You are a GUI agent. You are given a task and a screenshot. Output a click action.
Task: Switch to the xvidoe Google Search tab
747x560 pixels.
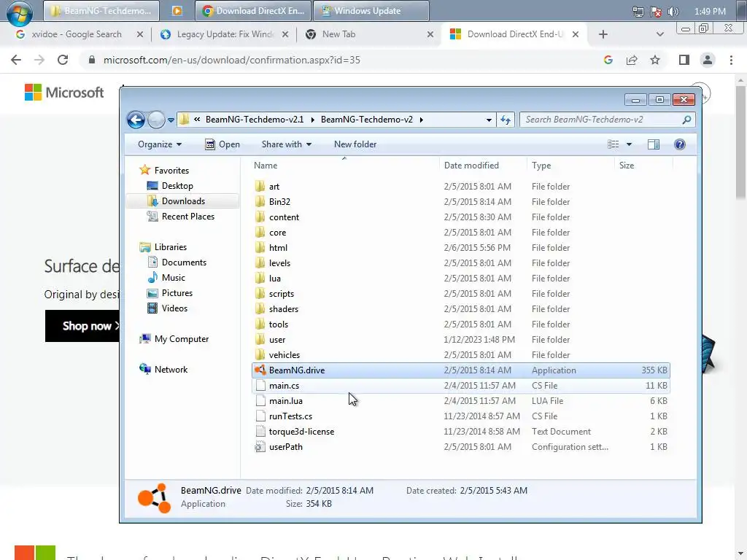coord(75,34)
